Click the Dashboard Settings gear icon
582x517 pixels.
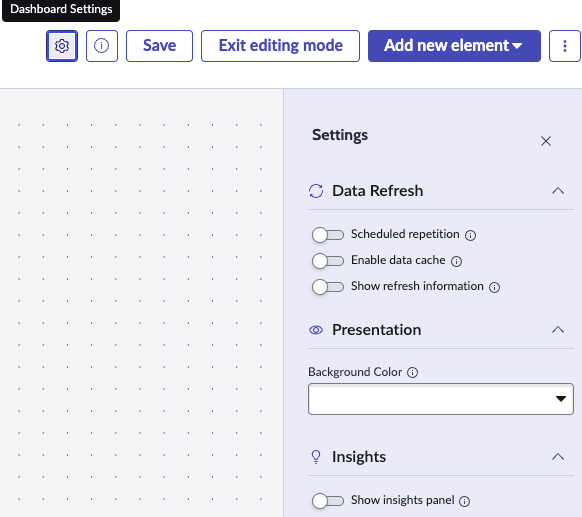pyautogui.click(x=62, y=46)
